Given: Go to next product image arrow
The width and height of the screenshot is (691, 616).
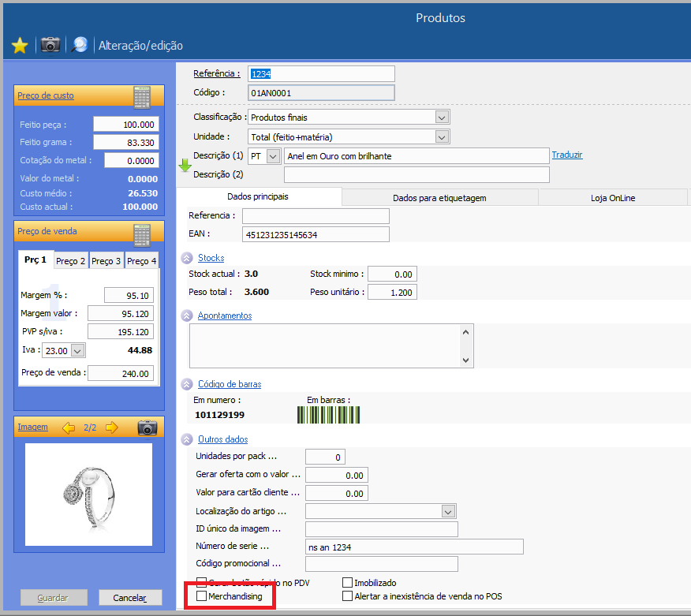Looking at the screenshot, I should pos(111,427).
